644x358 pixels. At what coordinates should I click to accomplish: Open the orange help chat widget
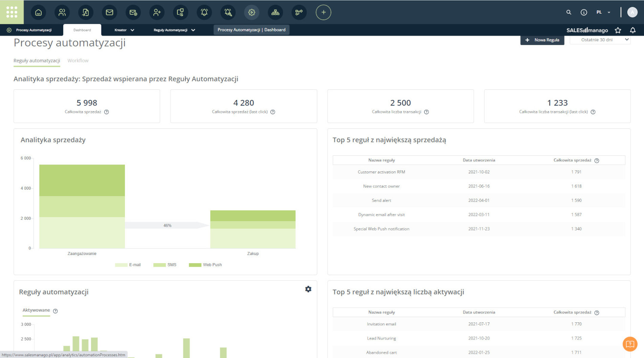630,344
